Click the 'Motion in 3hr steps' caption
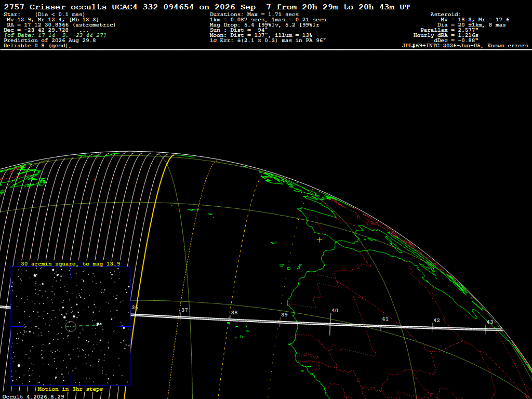The height and width of the screenshot is (399, 532). pos(70,389)
